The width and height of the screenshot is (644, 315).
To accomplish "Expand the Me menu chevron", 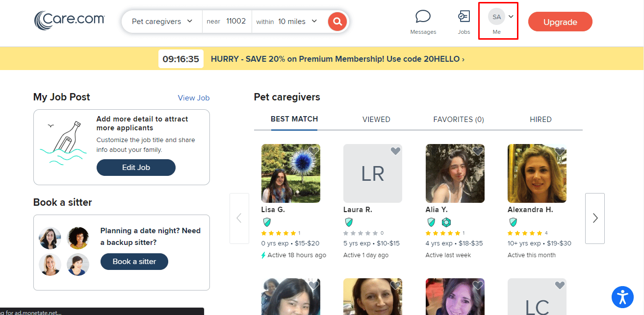I will (511, 17).
